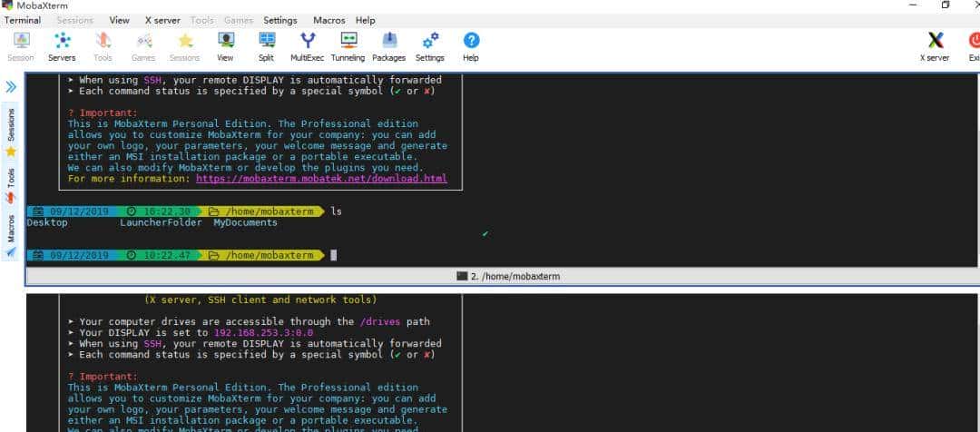
Task: Open the X server menu
Action: click(x=162, y=20)
